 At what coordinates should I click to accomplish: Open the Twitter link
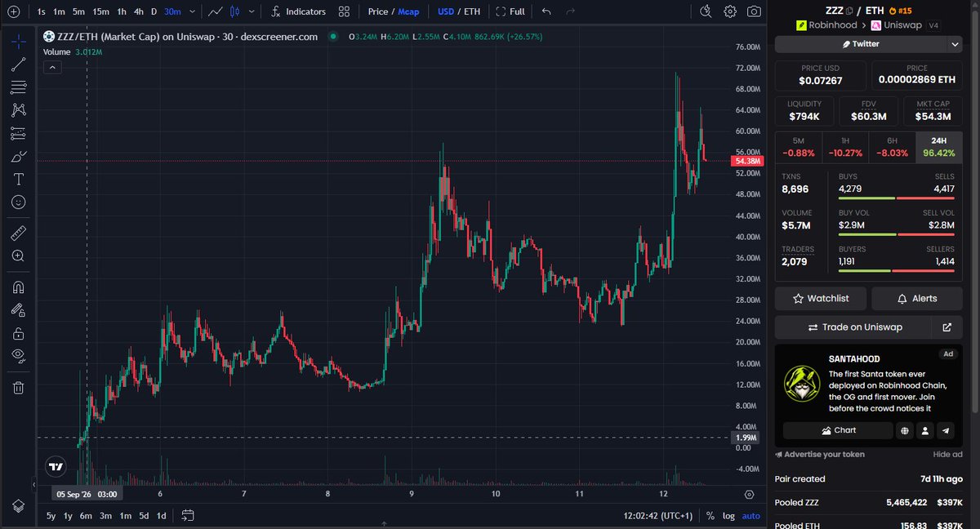[860, 44]
